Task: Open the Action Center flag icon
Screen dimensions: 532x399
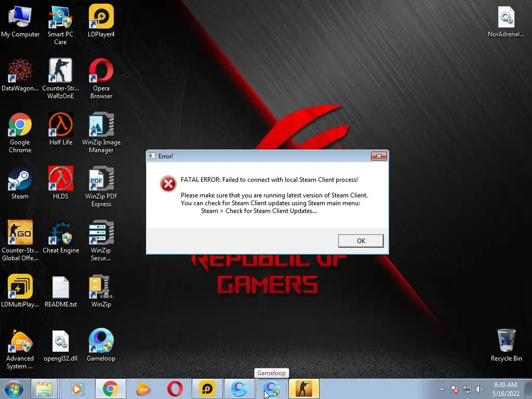Action: [x=455, y=389]
